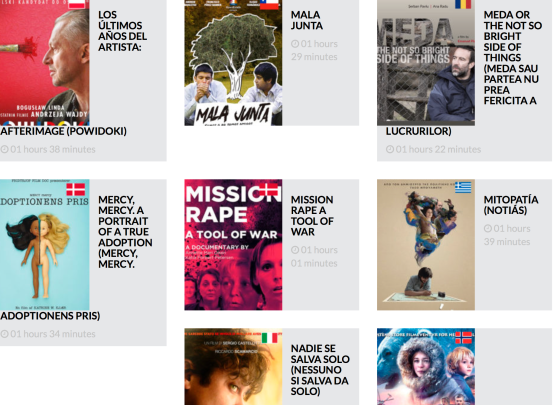The height and width of the screenshot is (405, 560).
Task: Click the Chilean flag on Mala Junta poster
Action: 269,4
